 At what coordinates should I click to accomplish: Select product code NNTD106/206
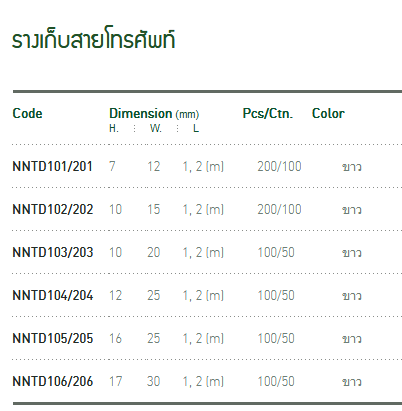pyautogui.click(x=53, y=381)
